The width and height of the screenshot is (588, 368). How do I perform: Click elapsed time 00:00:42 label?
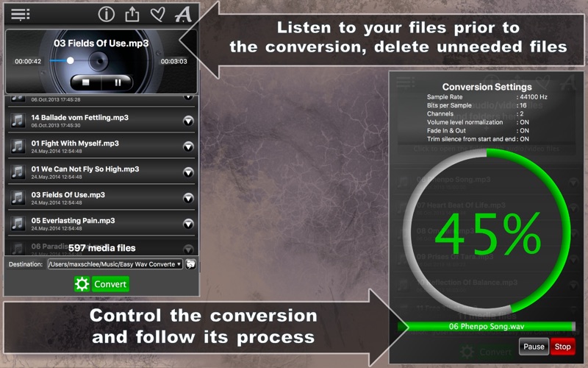[x=28, y=61]
